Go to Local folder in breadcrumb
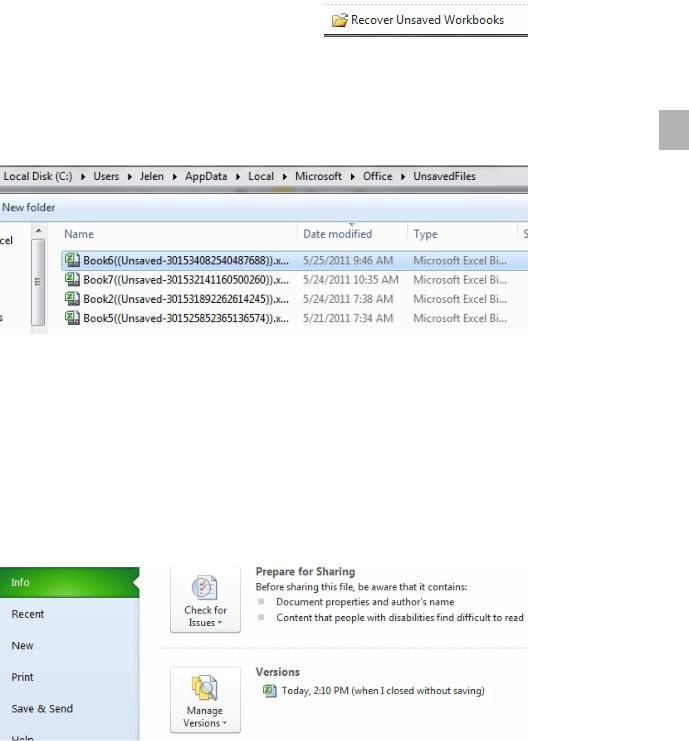The width and height of the screenshot is (689, 741). tap(261, 176)
